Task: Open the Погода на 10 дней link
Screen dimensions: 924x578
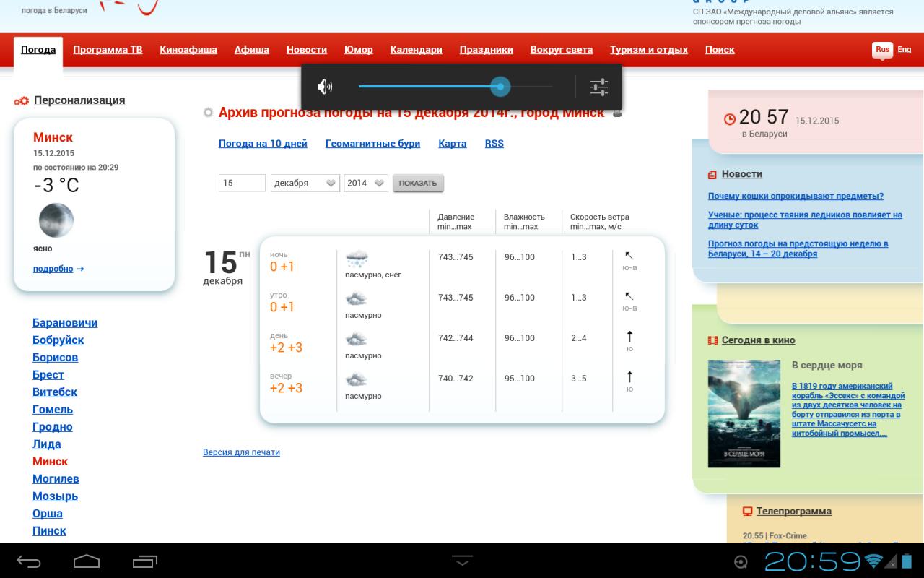Action: (263, 144)
